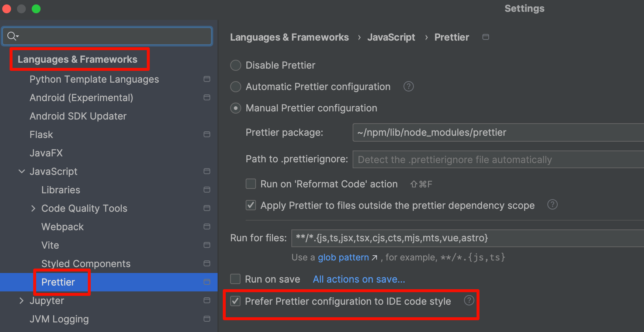The width and height of the screenshot is (644, 332).
Task: Collapse the JavaScript tree node
Action: 22,172
